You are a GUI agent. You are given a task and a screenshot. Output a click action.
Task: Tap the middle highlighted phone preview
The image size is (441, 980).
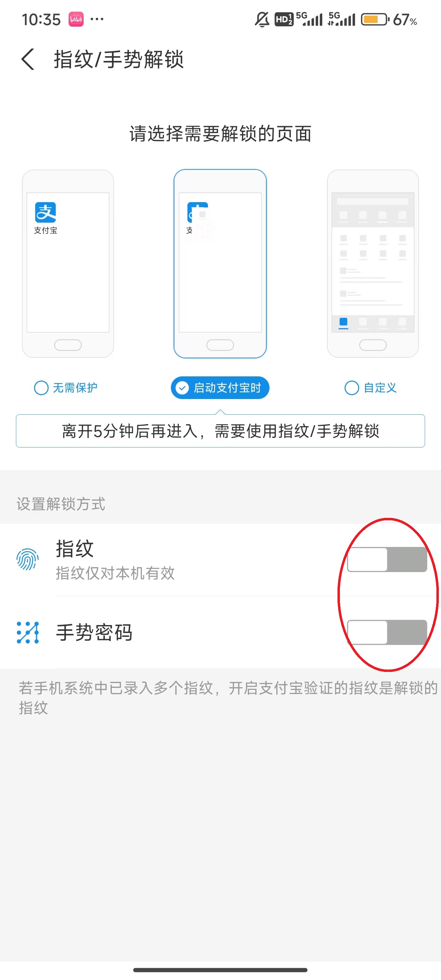click(x=220, y=264)
